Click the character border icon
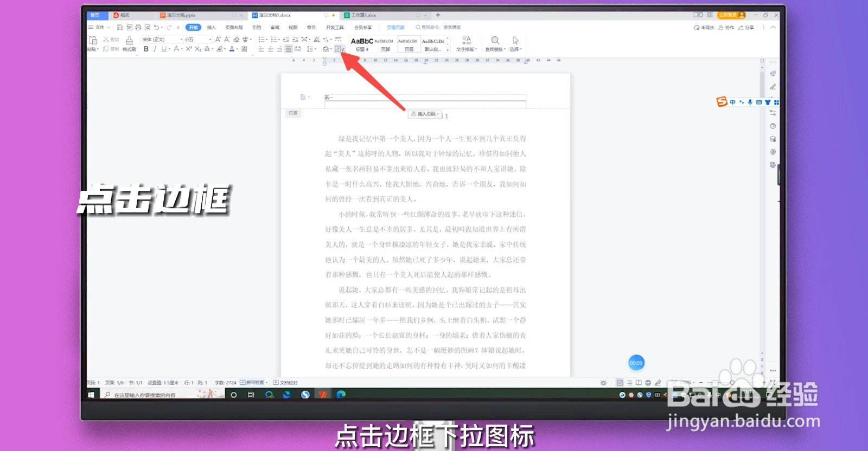The width and height of the screenshot is (868, 451). click(244, 49)
